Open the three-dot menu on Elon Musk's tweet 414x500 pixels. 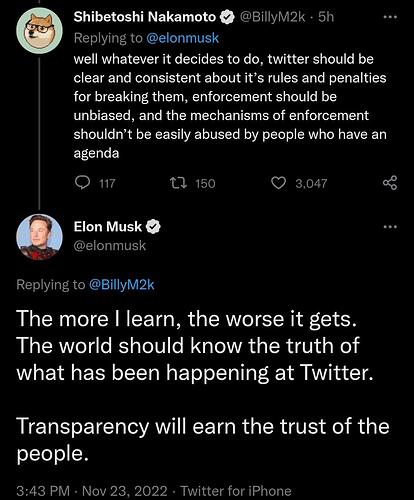pyautogui.click(x=390, y=227)
